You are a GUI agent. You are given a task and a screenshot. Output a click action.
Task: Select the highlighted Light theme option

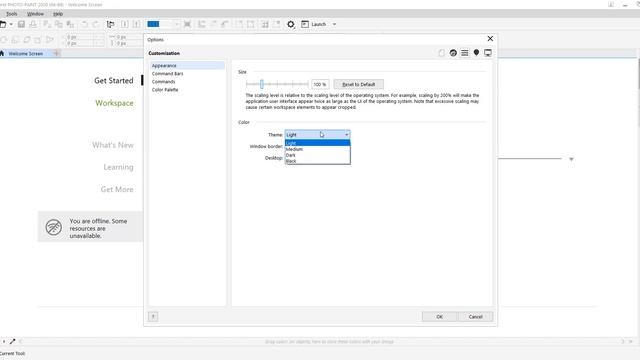(x=317, y=143)
